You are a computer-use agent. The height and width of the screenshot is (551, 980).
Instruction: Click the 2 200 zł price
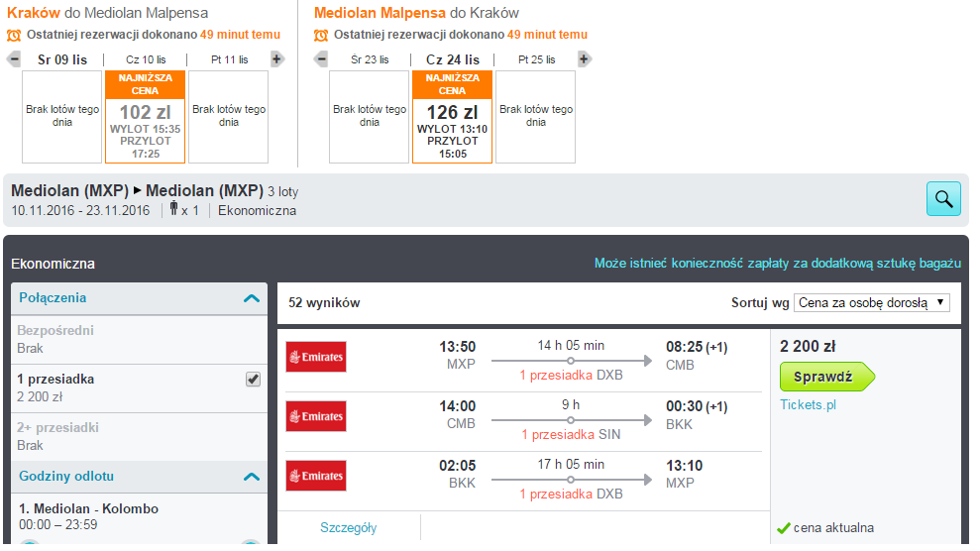pos(808,347)
